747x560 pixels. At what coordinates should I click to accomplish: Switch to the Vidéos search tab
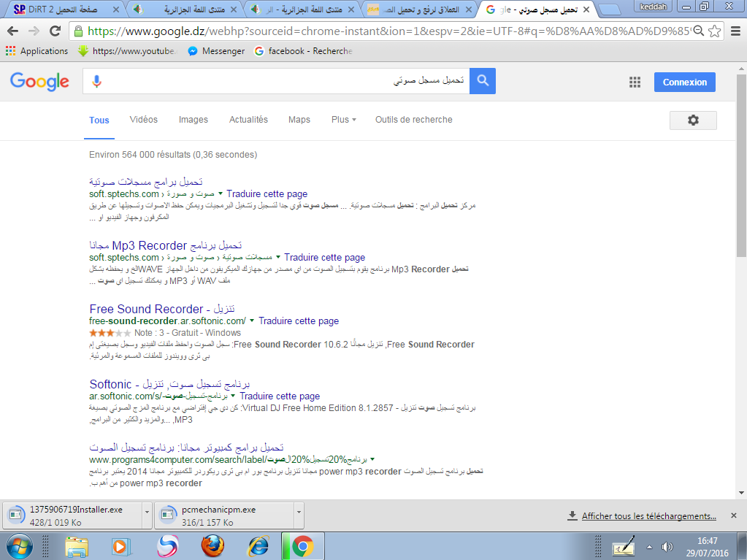[144, 120]
